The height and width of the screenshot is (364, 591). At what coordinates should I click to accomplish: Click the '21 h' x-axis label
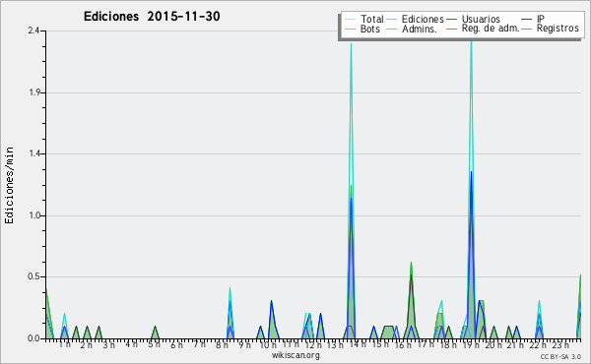[516, 345]
